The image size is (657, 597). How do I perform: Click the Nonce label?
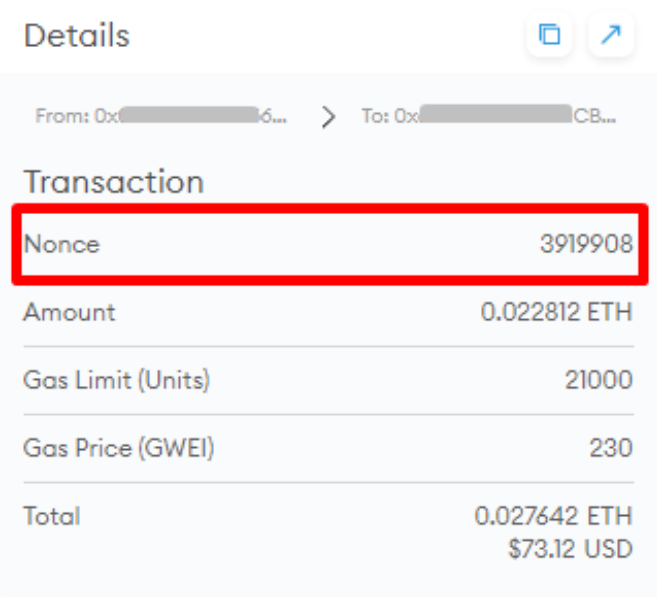62,244
